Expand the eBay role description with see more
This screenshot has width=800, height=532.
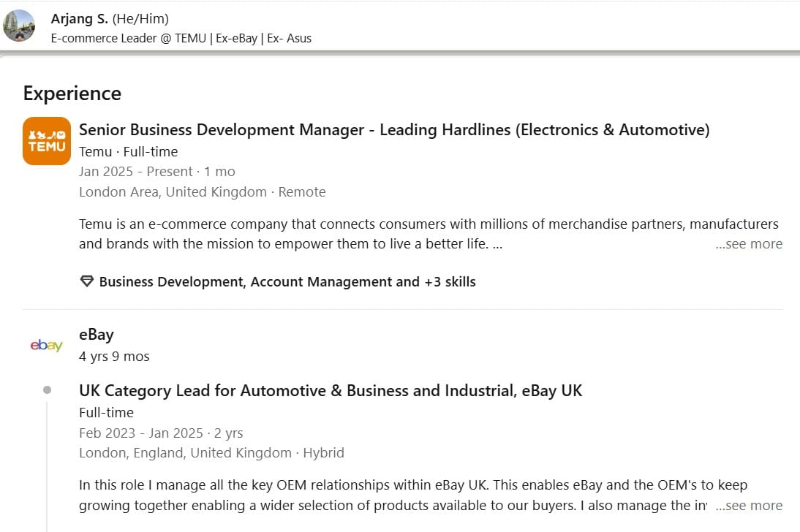point(749,506)
